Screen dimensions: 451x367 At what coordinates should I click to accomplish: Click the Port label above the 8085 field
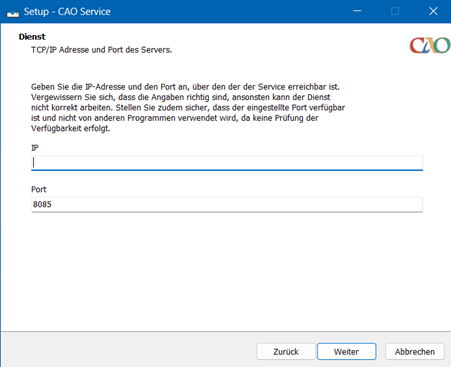coord(39,189)
